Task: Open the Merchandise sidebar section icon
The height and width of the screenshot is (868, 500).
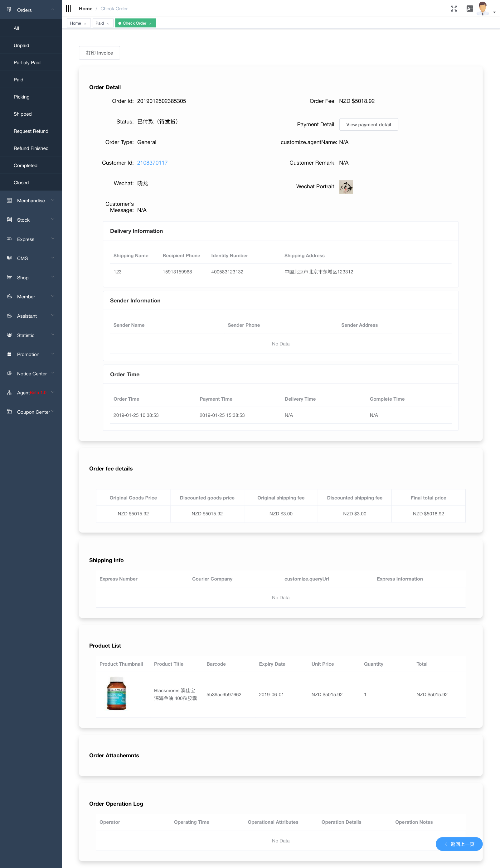Action: point(9,200)
